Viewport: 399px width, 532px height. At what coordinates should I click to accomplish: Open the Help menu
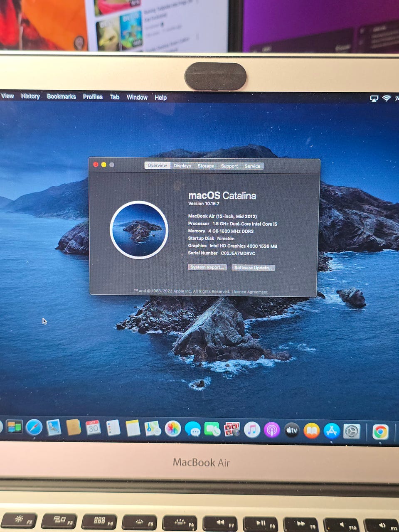161,98
